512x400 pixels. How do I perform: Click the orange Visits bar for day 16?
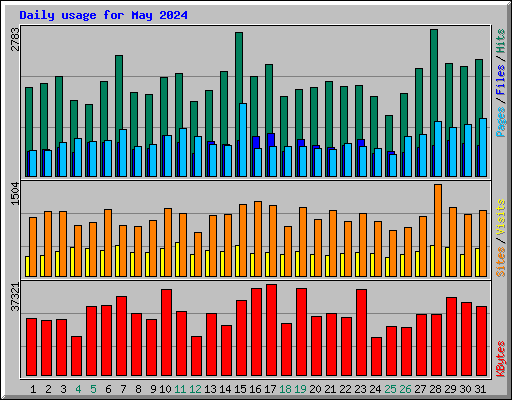[258, 239]
